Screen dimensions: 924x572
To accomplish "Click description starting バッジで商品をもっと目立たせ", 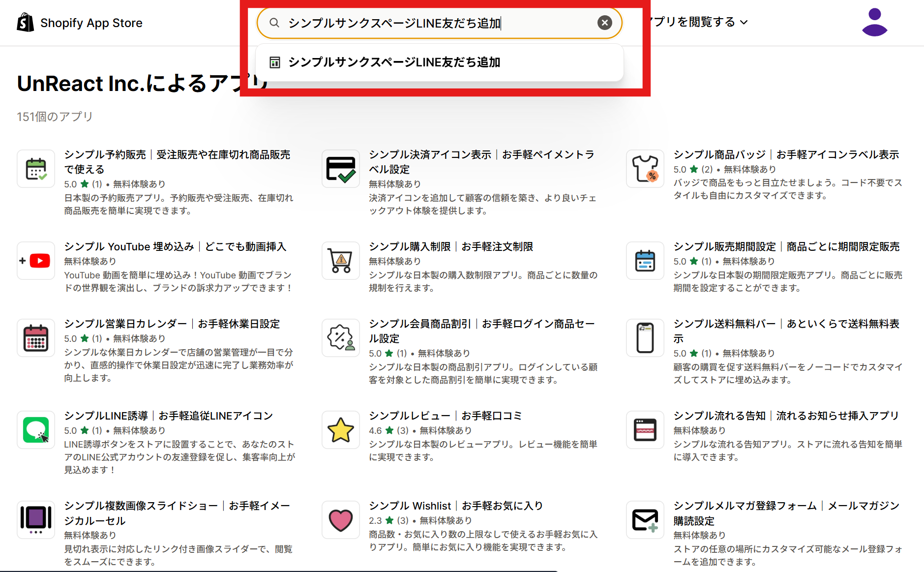I will [x=788, y=189].
